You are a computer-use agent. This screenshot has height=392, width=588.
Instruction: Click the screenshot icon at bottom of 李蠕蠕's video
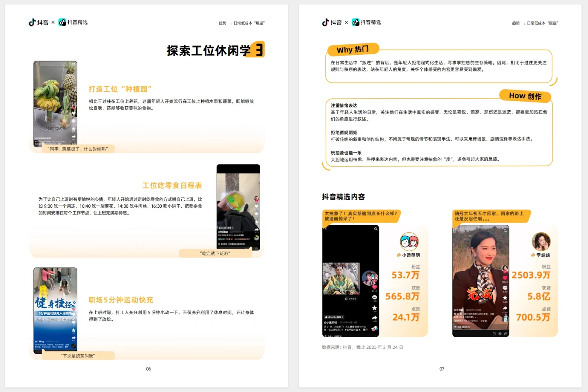[494, 334]
